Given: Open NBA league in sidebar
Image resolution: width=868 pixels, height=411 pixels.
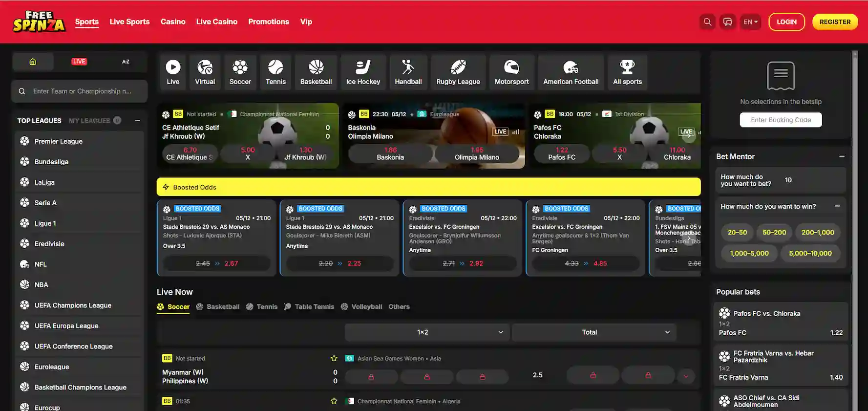Looking at the screenshot, I should 79,285.
